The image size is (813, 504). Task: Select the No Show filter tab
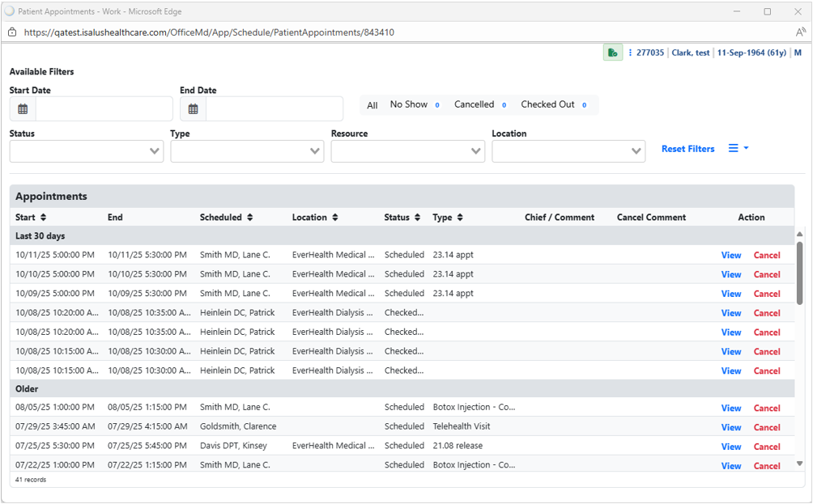409,105
